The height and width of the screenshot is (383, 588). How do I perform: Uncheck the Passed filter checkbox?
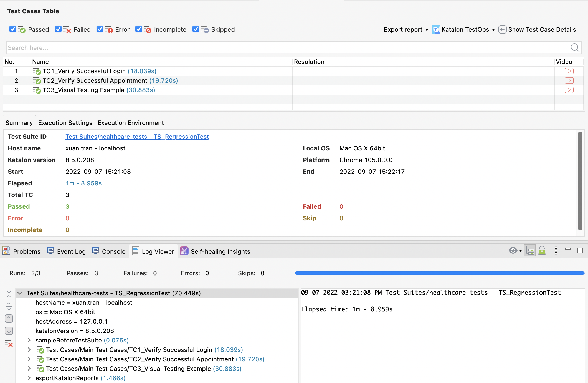pyautogui.click(x=13, y=29)
